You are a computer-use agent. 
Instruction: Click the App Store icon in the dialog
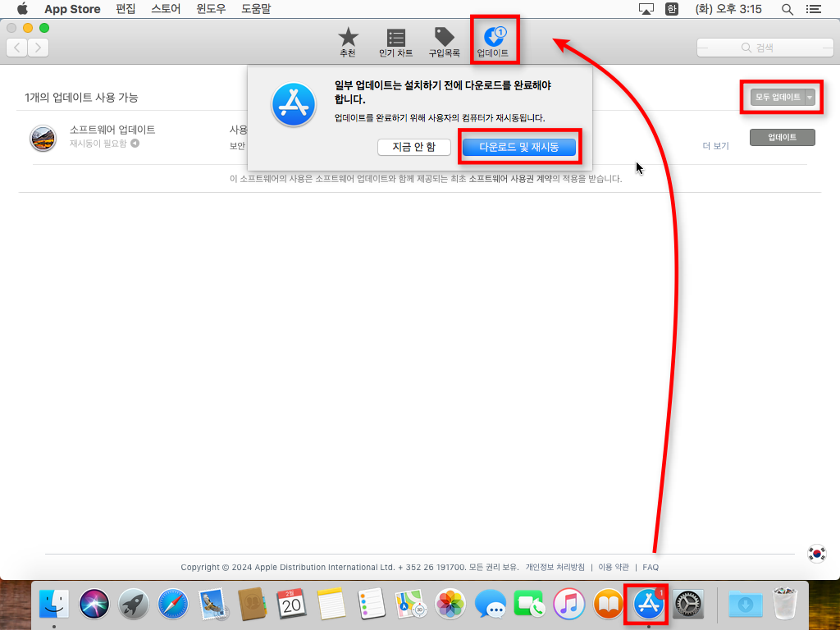(294, 104)
